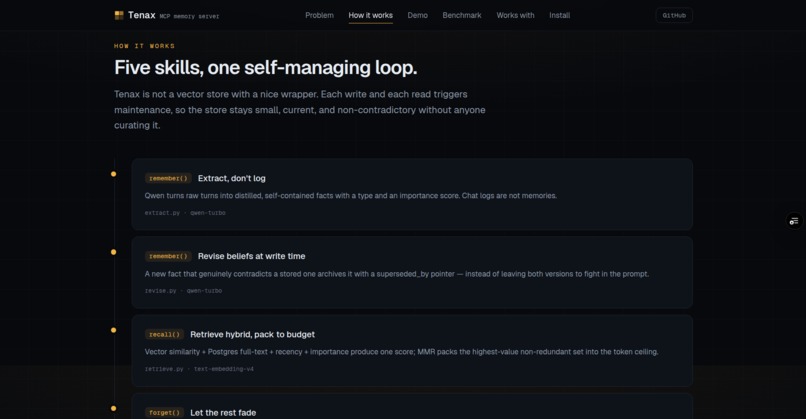Click retrieve.py · text-embedding-v4 label

(x=199, y=369)
